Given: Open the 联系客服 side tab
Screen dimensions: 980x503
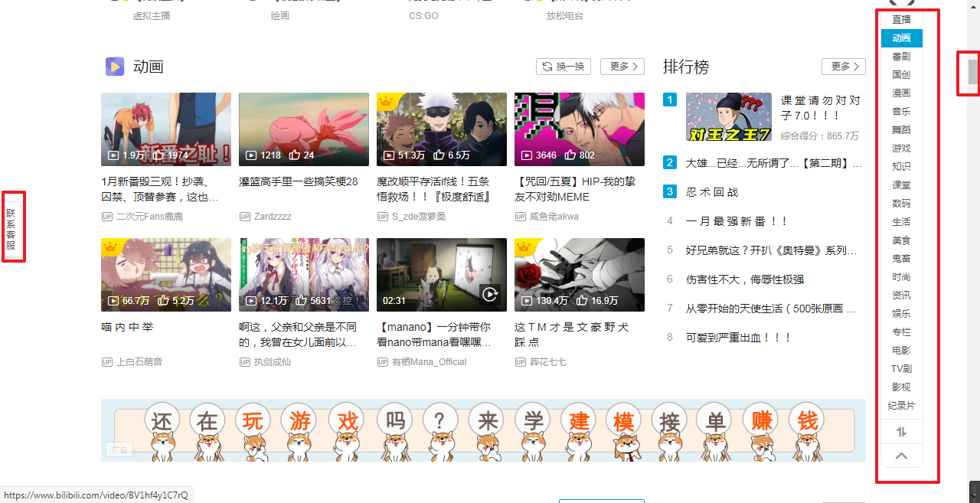Looking at the screenshot, I should [11, 229].
